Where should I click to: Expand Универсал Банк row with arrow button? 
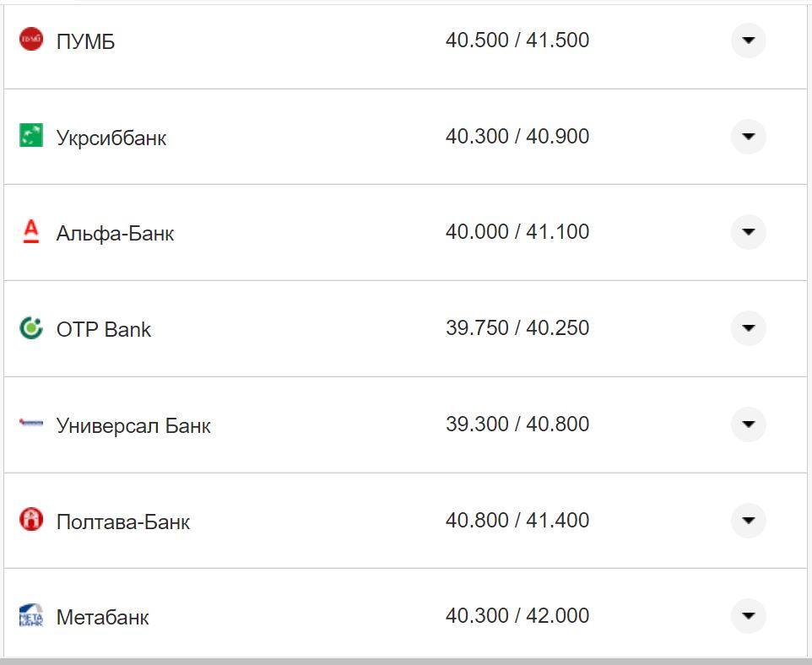[748, 424]
